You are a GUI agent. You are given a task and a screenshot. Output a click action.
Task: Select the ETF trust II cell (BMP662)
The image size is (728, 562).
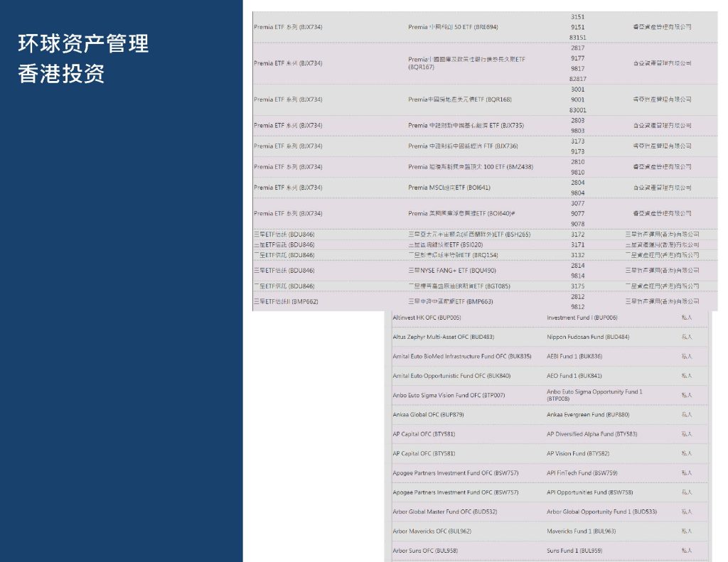point(286,301)
